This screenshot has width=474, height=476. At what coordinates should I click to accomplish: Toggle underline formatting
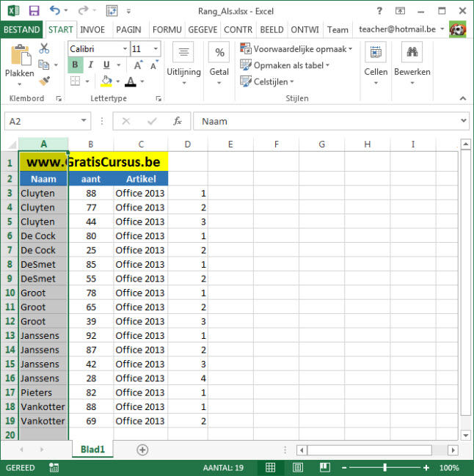pyautogui.click(x=106, y=65)
